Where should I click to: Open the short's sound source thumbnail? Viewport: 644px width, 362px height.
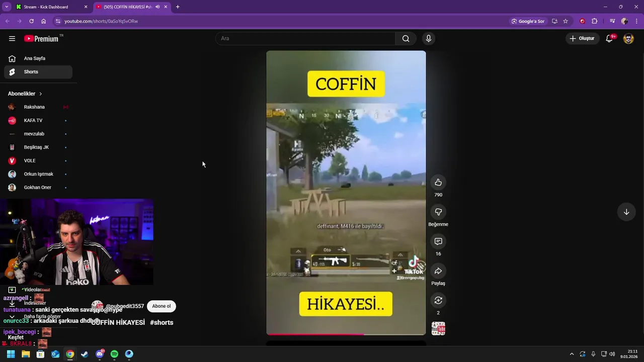[x=438, y=329]
